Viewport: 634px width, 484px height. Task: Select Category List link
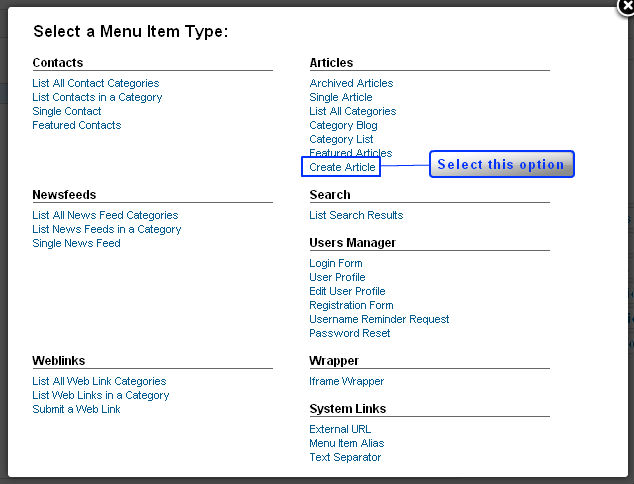[x=341, y=139]
